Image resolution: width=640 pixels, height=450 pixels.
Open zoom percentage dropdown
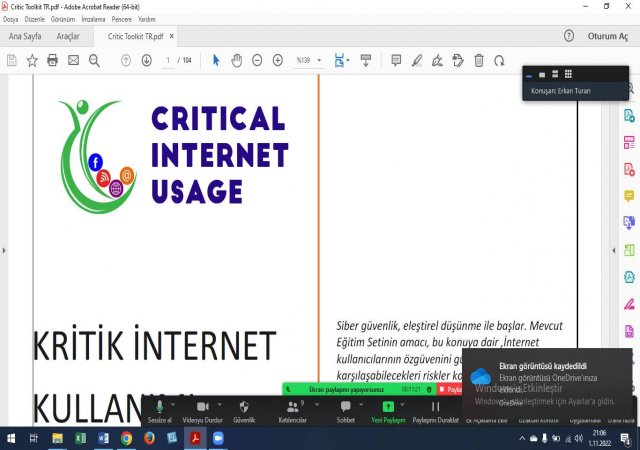[x=308, y=60]
